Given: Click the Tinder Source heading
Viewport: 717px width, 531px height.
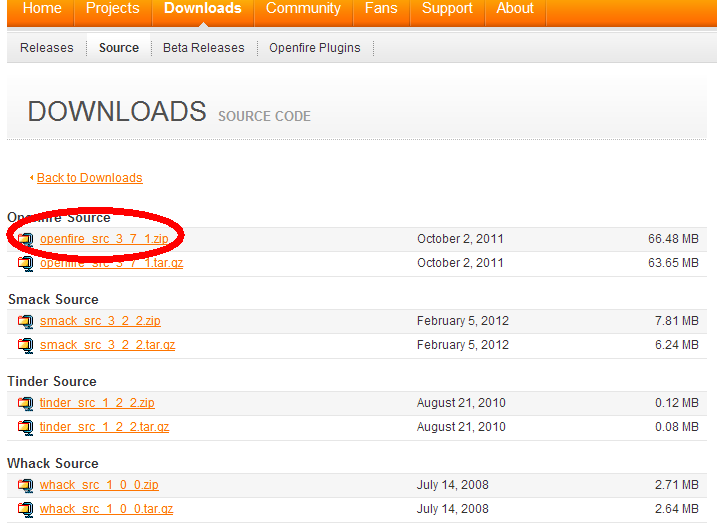Looking at the screenshot, I should (x=52, y=381).
